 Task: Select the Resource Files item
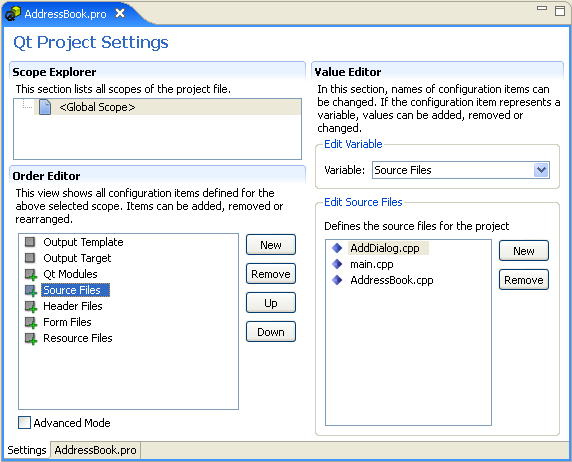point(78,338)
